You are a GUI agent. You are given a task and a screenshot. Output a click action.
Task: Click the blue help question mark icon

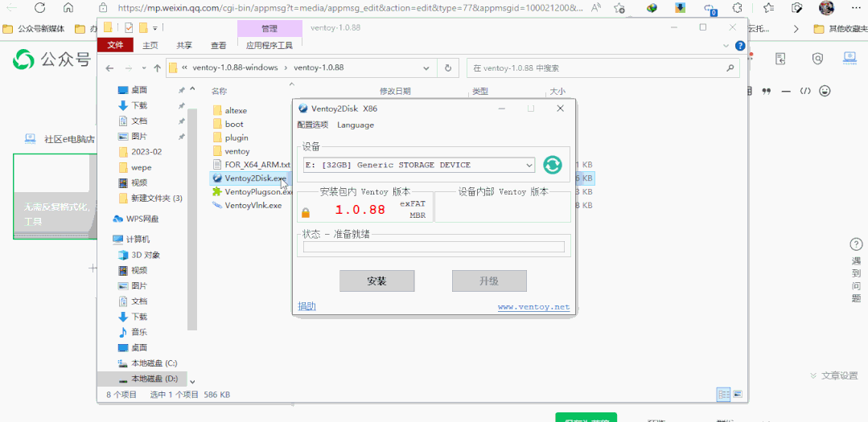(x=739, y=46)
